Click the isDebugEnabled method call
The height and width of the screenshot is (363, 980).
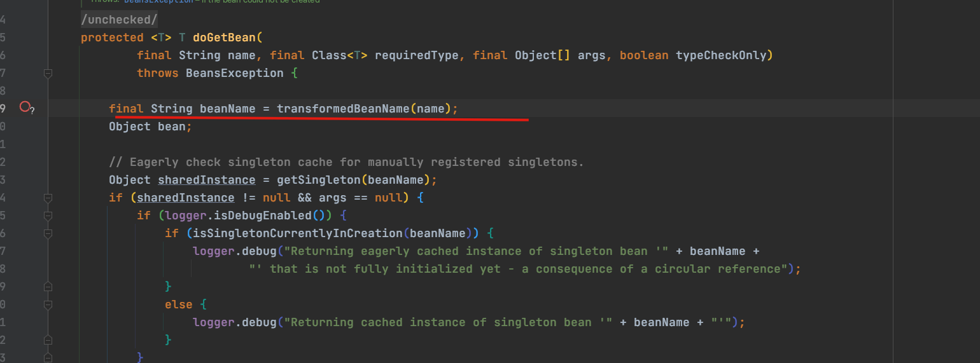pos(263,216)
